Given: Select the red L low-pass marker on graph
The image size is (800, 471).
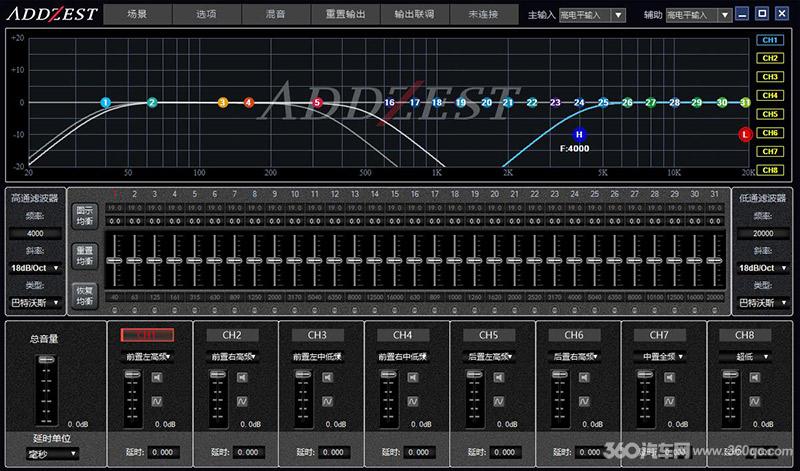Looking at the screenshot, I should tap(745, 135).
